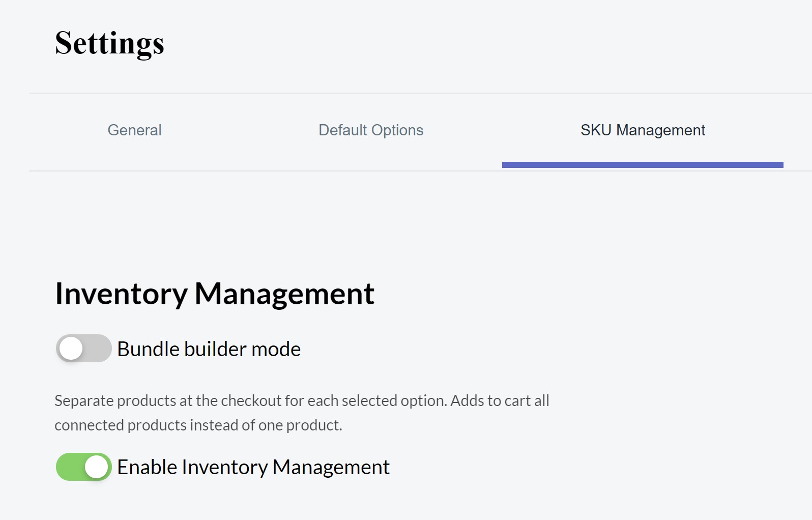Click the Settings page title
Image resolution: width=812 pixels, height=520 pixels.
[x=109, y=43]
